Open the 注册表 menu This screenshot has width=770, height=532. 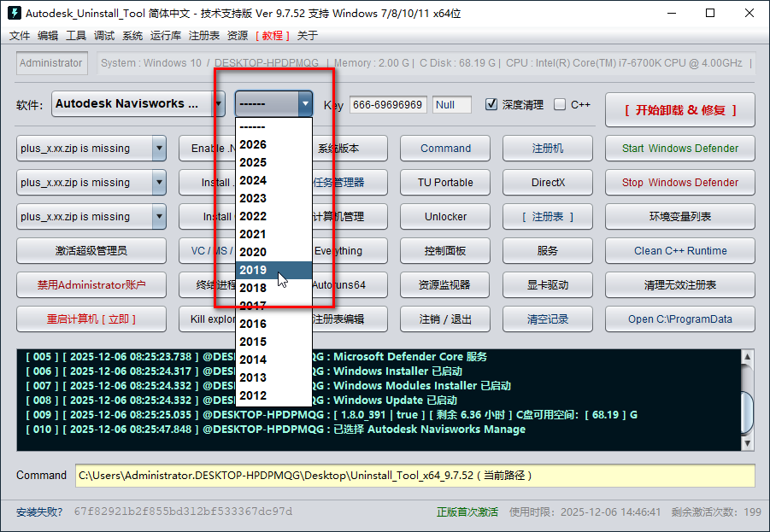pos(203,35)
